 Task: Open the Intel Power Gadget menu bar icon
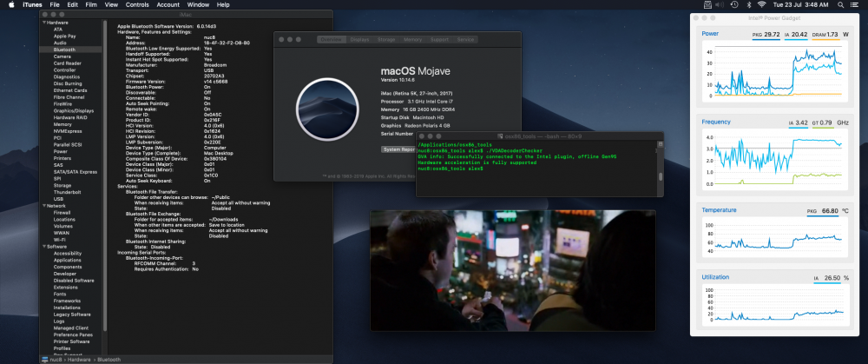707,4
